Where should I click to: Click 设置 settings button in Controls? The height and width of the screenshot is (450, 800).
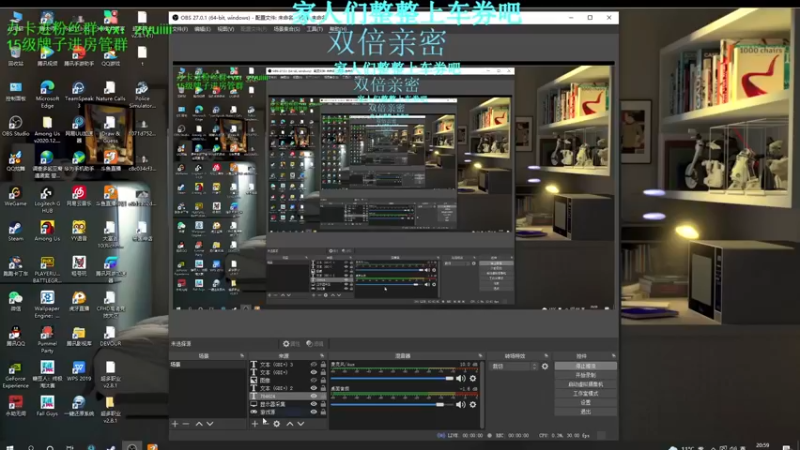pos(585,403)
